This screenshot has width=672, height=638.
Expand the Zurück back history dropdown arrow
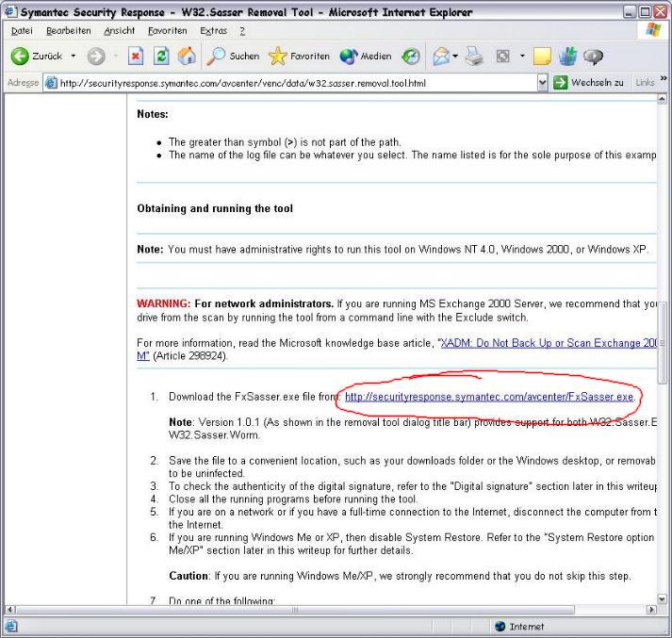74,57
